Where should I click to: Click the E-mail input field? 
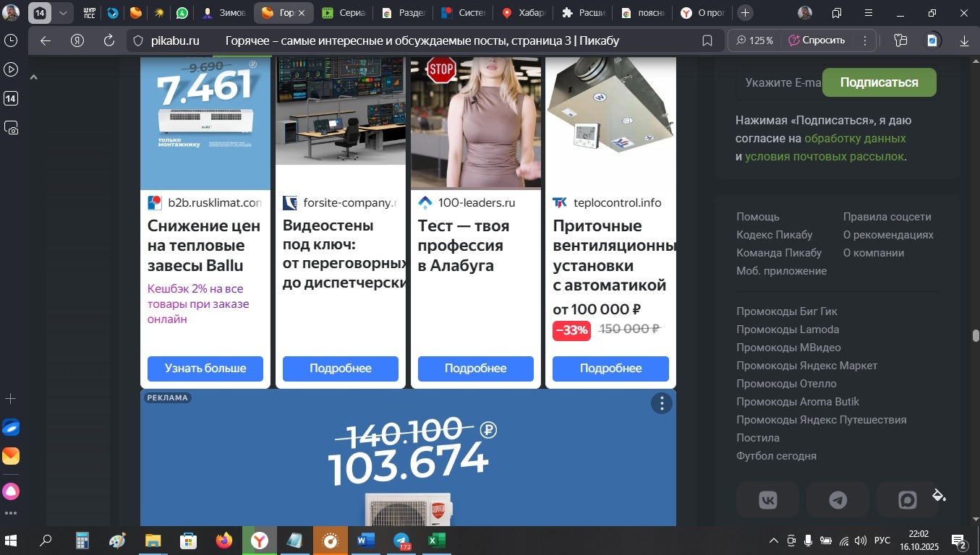(x=778, y=83)
